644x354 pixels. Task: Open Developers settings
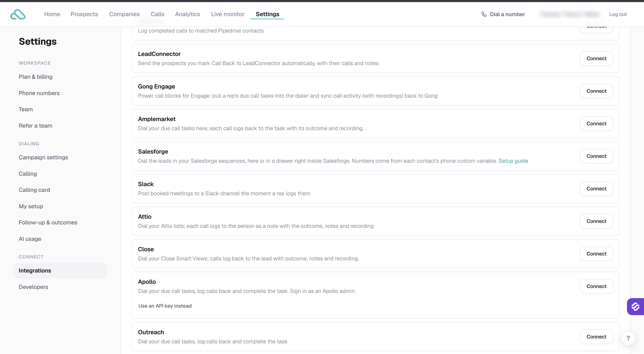[33, 287]
